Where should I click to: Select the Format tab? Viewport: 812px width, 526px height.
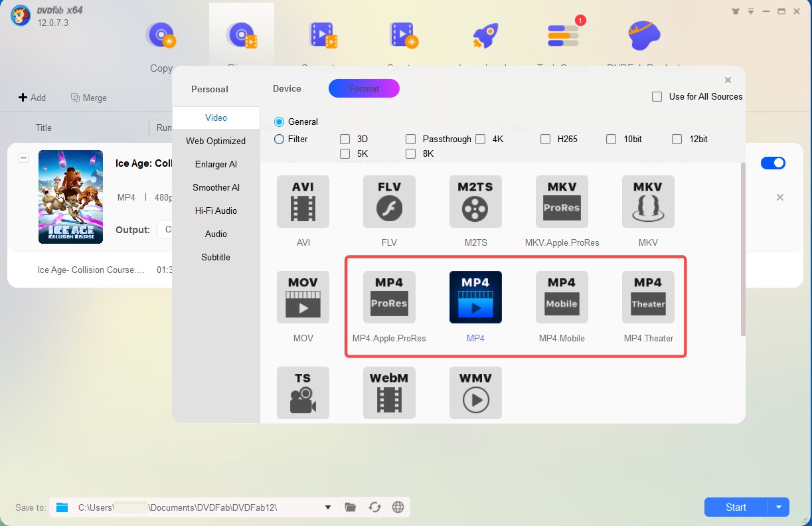pos(365,88)
